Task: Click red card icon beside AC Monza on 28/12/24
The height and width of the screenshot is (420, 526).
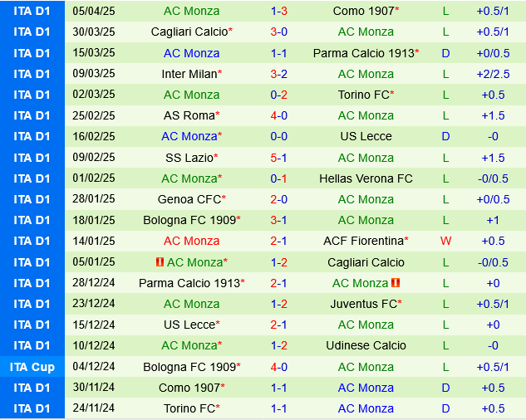Action: (396, 283)
